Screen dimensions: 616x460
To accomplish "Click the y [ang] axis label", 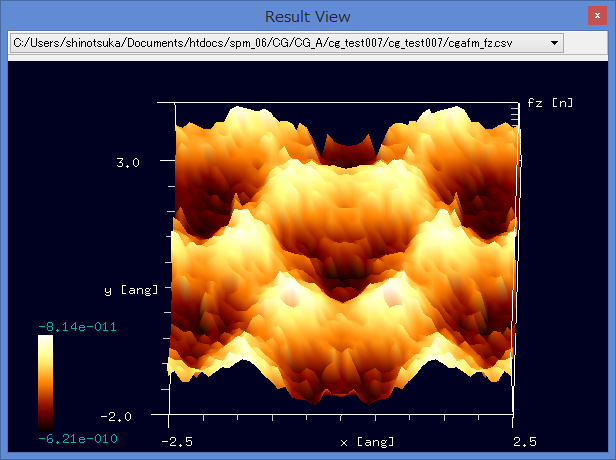I will 131,290.
